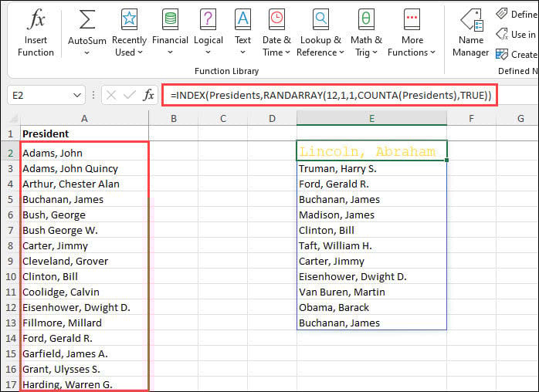Select column B header
Screen dimensions: 539x392
click(174, 119)
